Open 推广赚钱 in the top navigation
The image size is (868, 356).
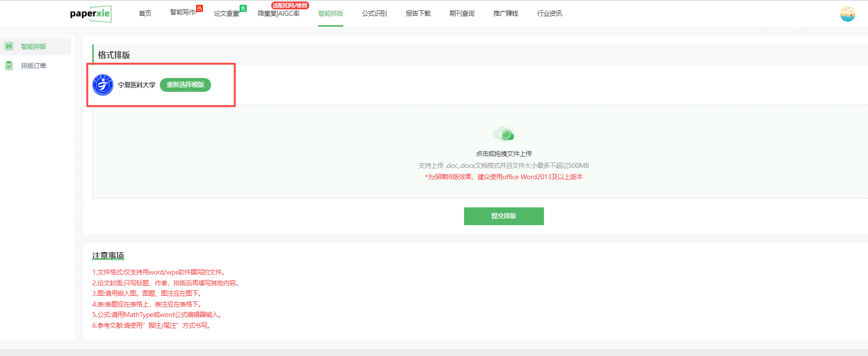506,14
